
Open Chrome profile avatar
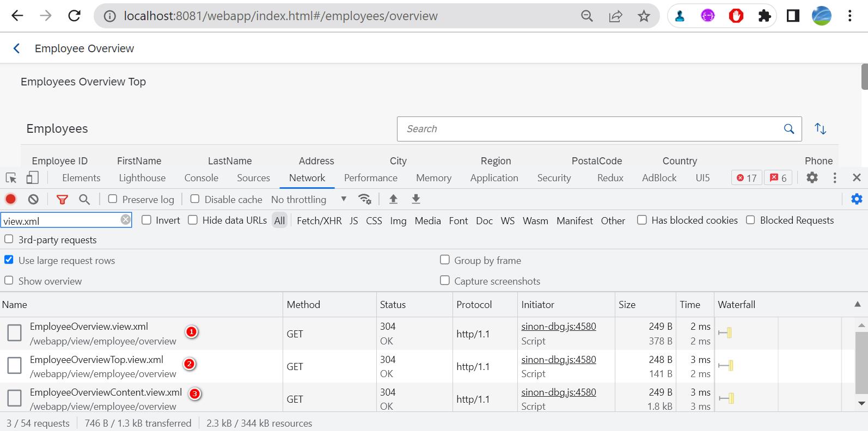pyautogui.click(x=821, y=16)
